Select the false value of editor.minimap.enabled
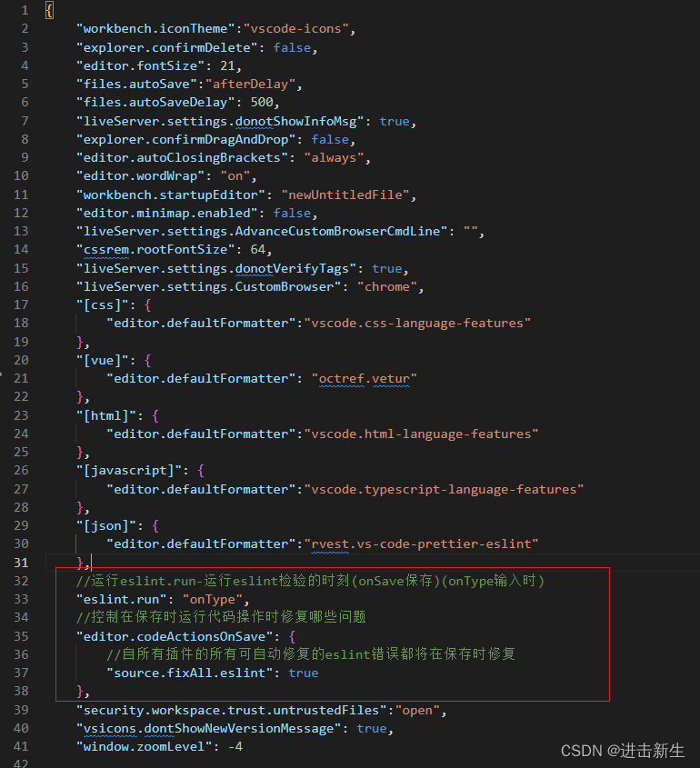700x768 pixels. (292, 213)
